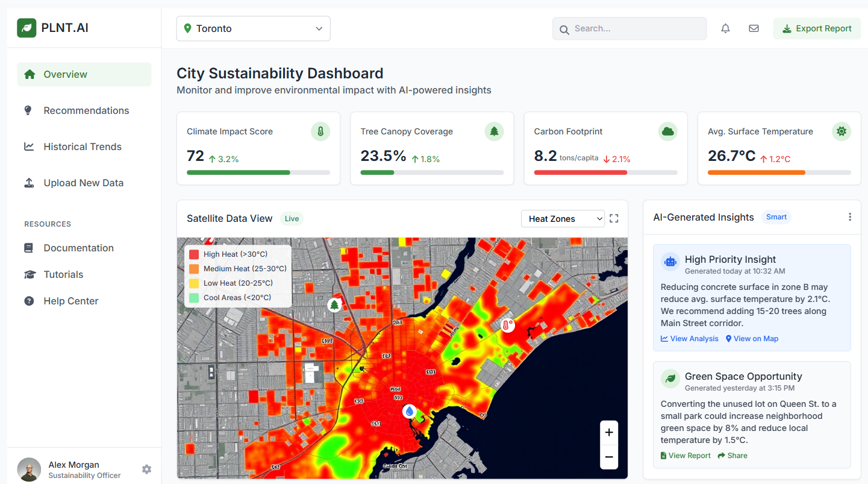Click the Export Report button
The width and height of the screenshot is (868, 484).
tap(817, 28)
